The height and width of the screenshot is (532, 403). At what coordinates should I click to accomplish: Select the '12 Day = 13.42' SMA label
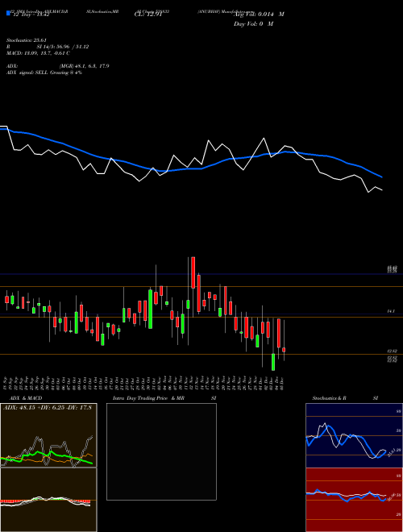(x=31, y=15)
